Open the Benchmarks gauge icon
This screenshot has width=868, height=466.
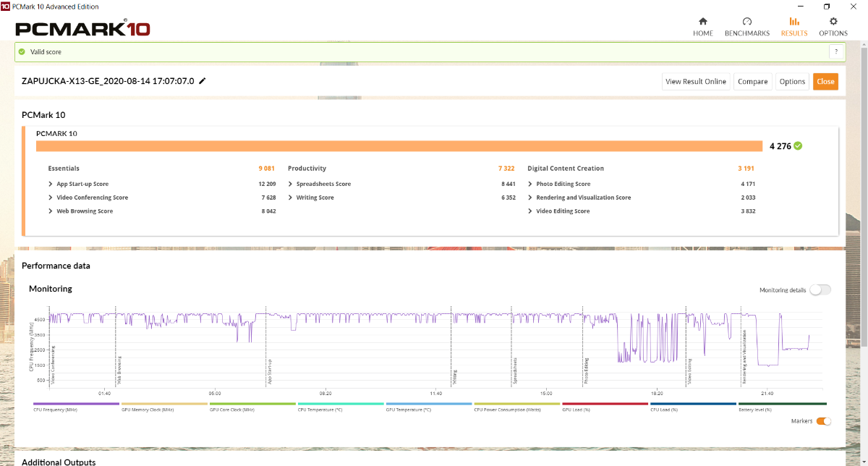pyautogui.click(x=746, y=22)
